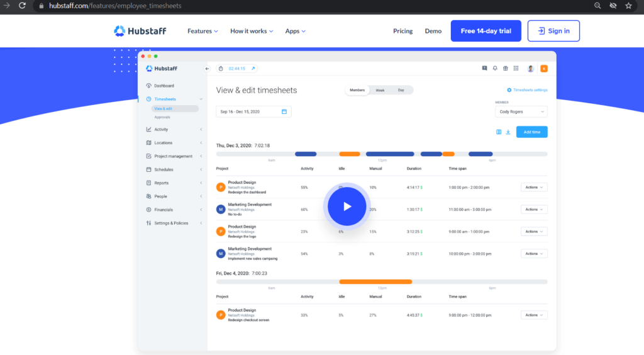The image size is (644, 355).
Task: Open Actions dropdown for 4:45:37 entry
Action: [x=534, y=315]
